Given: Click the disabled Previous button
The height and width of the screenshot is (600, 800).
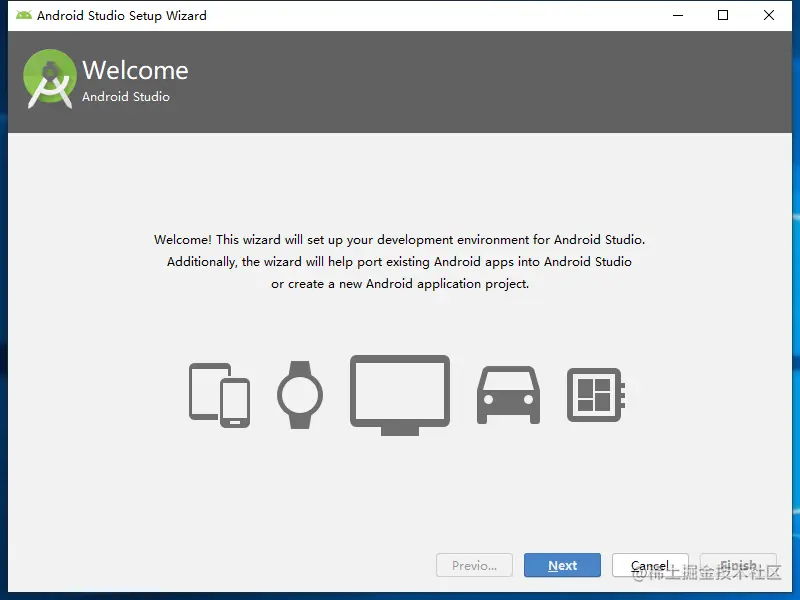Looking at the screenshot, I should point(474,565).
